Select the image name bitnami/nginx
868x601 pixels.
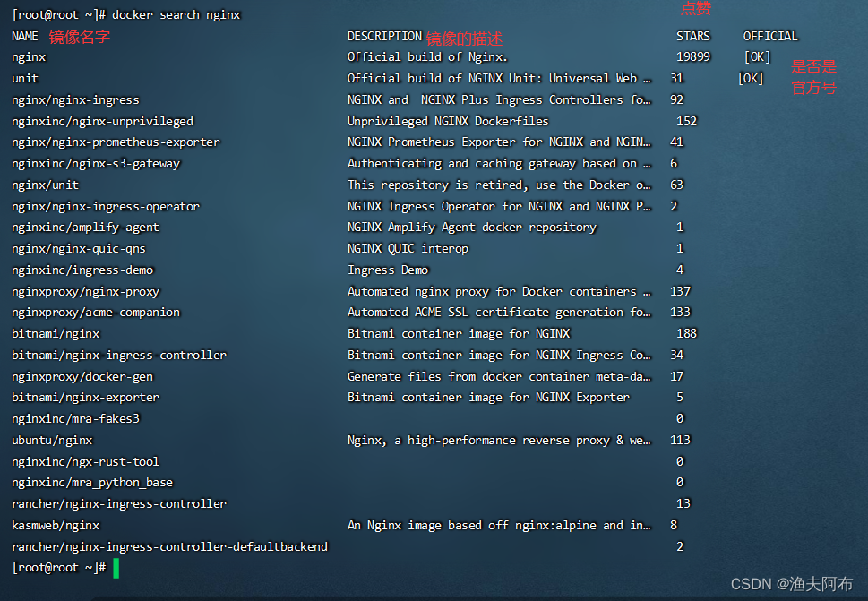(56, 334)
